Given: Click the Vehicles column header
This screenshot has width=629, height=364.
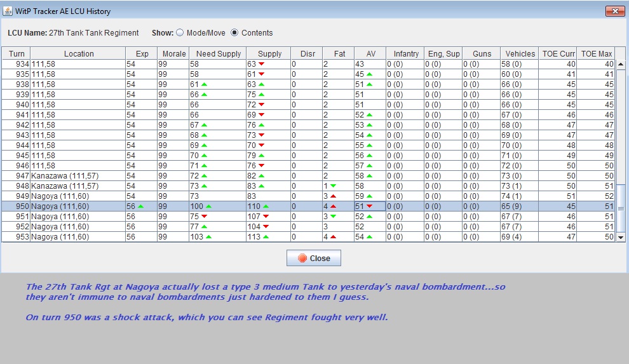Looking at the screenshot, I should coord(520,54).
